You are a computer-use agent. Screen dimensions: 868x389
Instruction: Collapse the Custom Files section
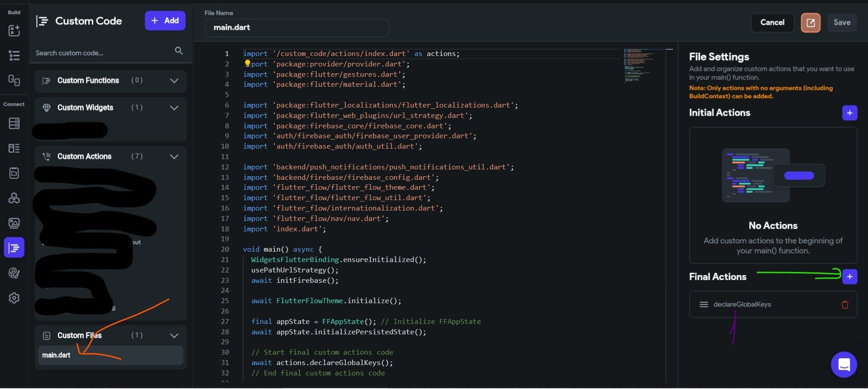click(x=174, y=336)
